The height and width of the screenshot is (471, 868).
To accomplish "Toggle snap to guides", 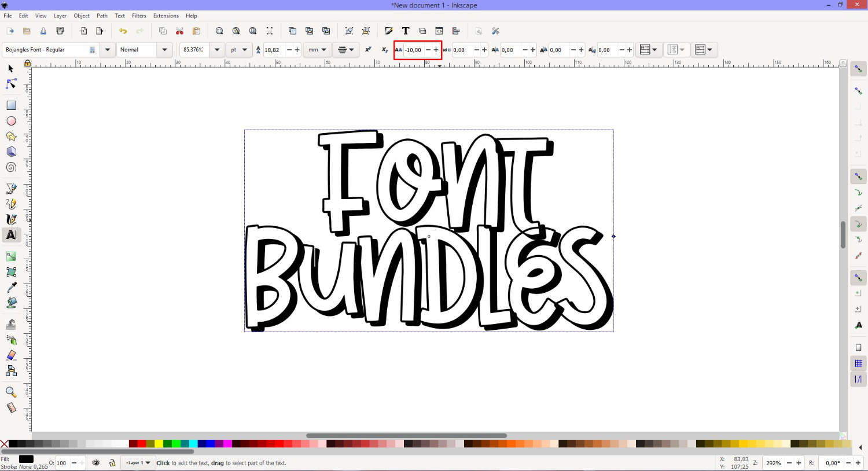I will click(x=858, y=380).
